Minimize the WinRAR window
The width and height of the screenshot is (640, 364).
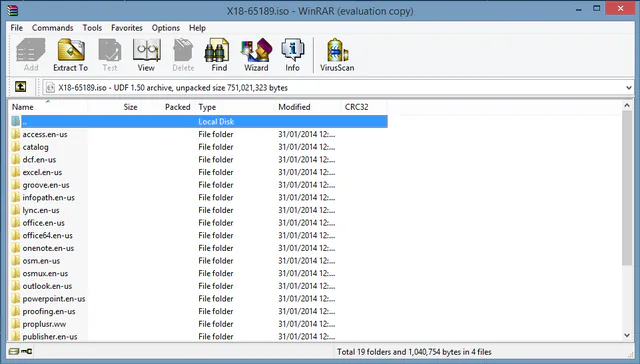point(578,9)
